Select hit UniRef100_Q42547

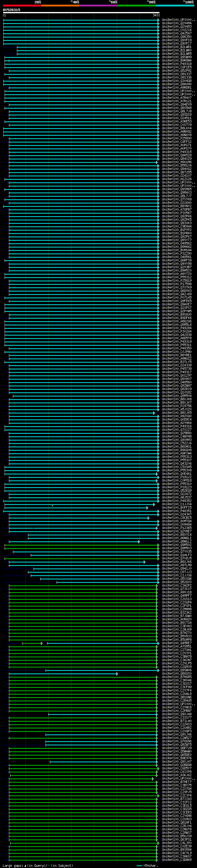(177, 33)
